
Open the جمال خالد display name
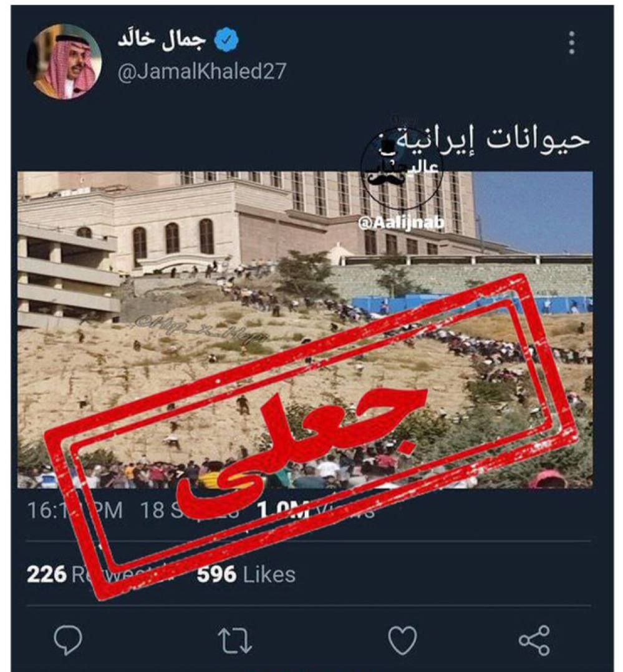point(162,39)
